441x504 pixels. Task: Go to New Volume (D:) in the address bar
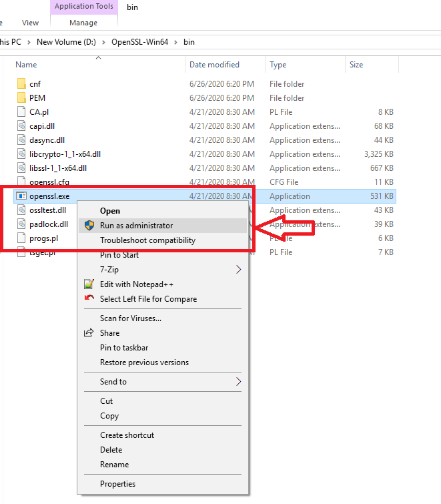point(66,42)
